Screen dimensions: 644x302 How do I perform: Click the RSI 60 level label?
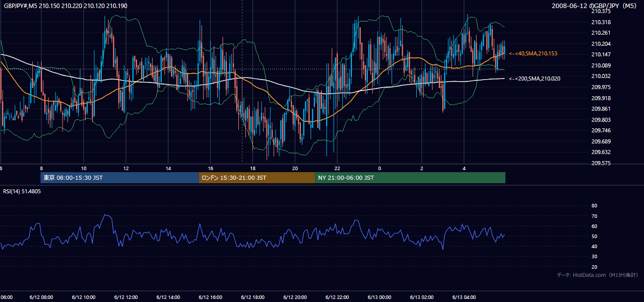pos(594,226)
